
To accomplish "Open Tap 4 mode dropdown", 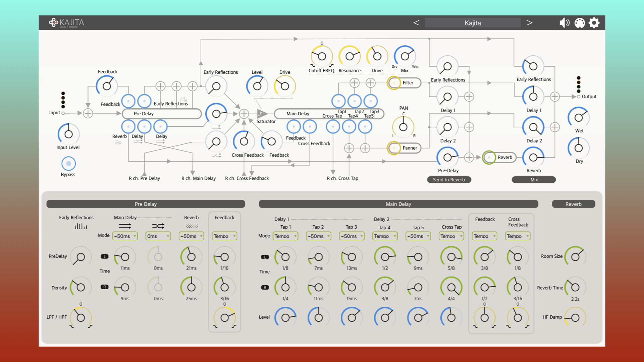I will point(385,236).
